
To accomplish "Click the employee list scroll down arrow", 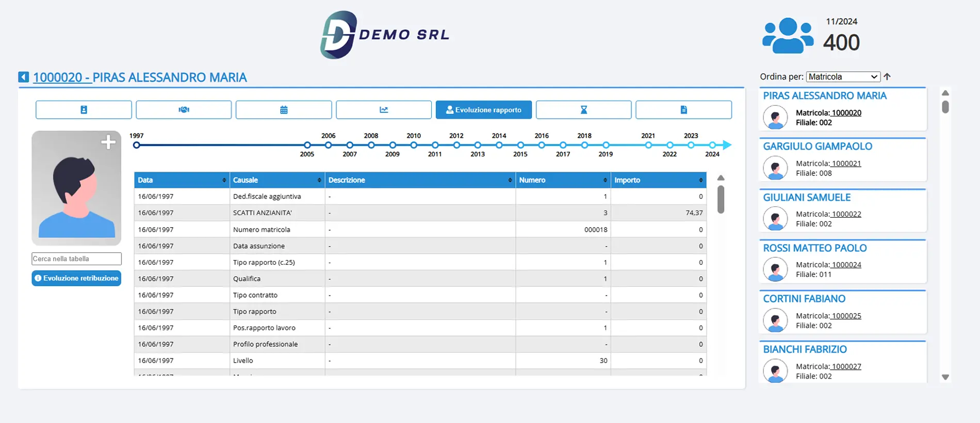I will pyautogui.click(x=945, y=377).
